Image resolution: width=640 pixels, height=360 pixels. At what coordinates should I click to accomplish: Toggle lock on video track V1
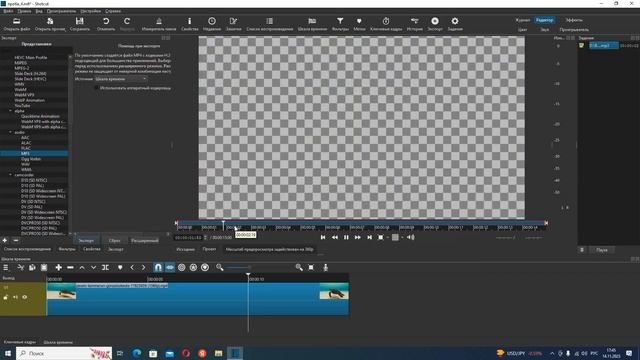click(x=6, y=297)
